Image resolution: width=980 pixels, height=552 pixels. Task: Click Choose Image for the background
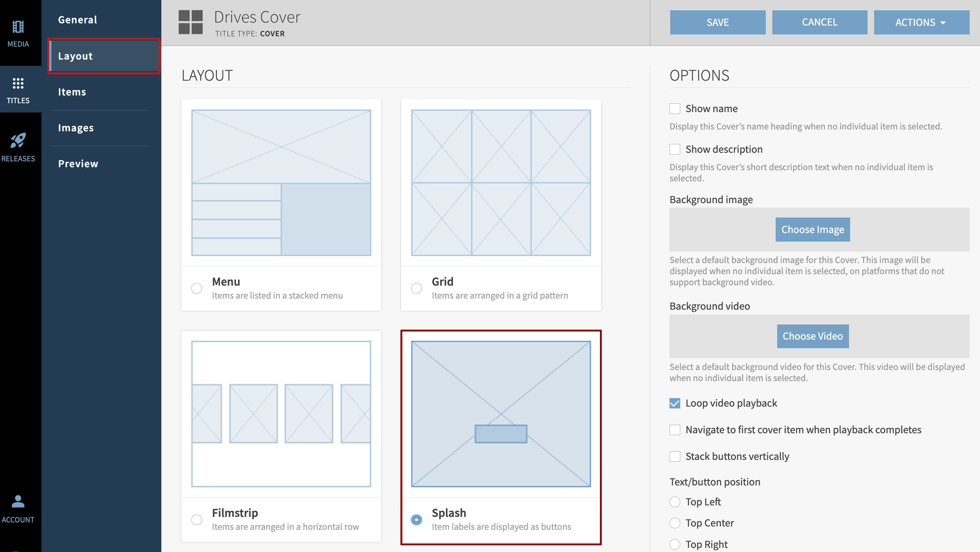tap(813, 229)
